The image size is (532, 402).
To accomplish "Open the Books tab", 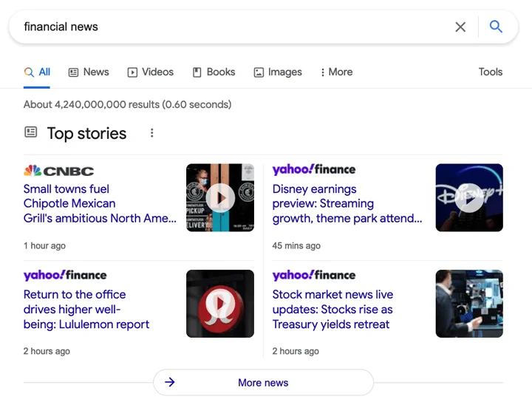I will 214,72.
